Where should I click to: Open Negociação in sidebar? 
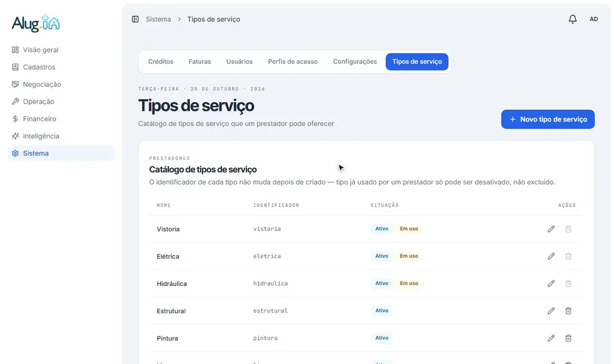click(61, 84)
